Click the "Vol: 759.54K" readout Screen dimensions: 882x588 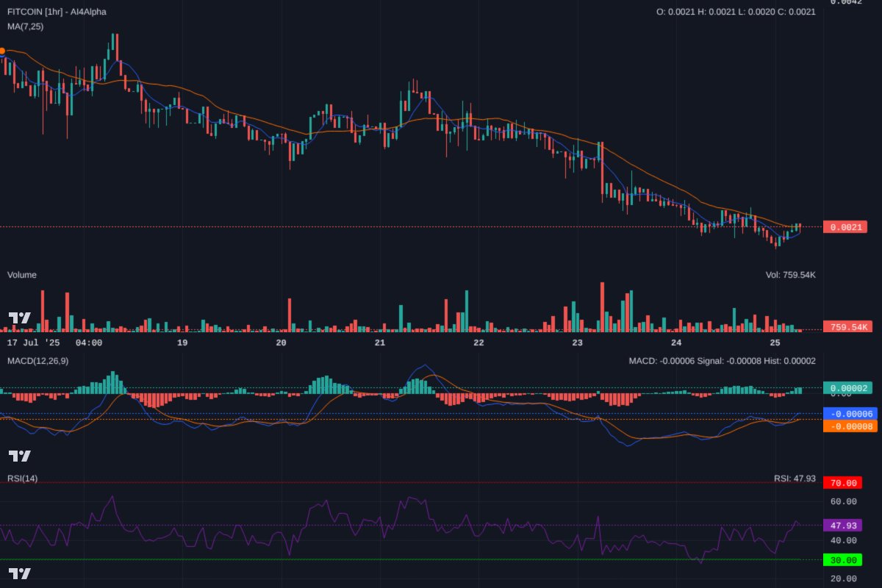click(x=791, y=275)
